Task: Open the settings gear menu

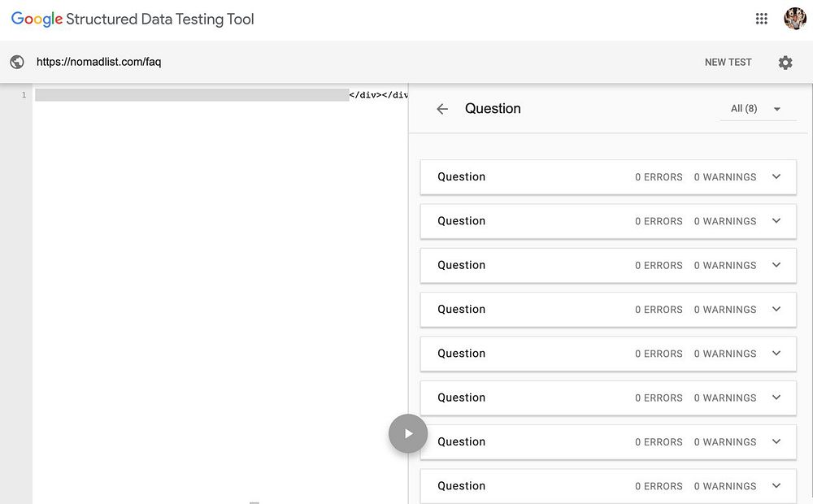Action: click(785, 63)
